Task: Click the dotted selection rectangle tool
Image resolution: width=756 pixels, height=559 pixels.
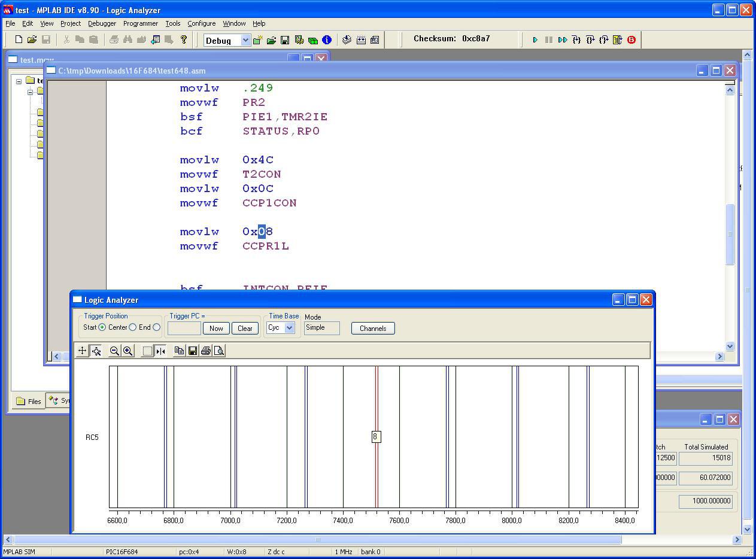Action: click(x=147, y=351)
